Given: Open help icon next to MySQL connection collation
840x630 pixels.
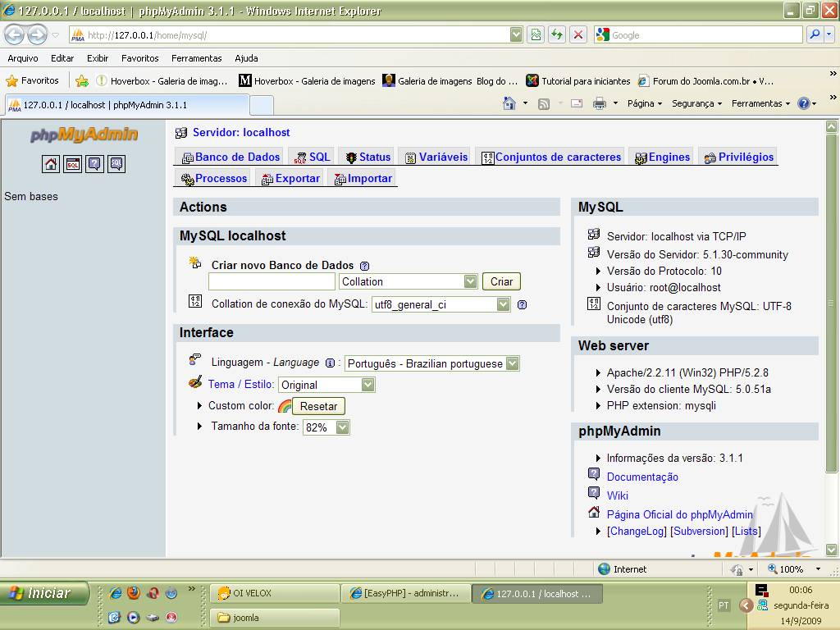Looking at the screenshot, I should [523, 305].
